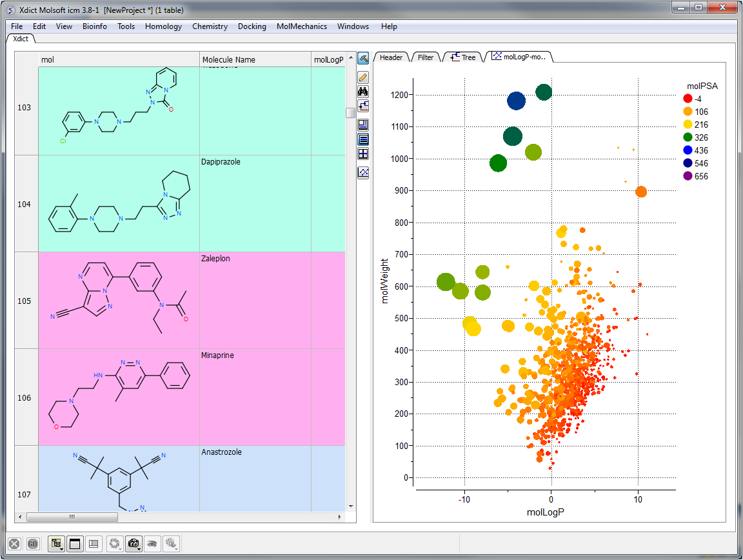
Task: Open the MolMechanics menu
Action: point(302,26)
